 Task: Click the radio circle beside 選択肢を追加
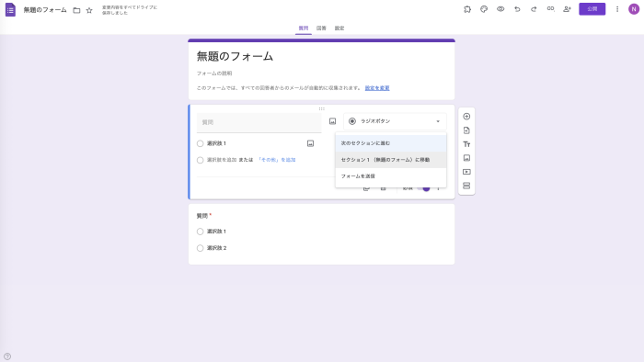pos(200,160)
